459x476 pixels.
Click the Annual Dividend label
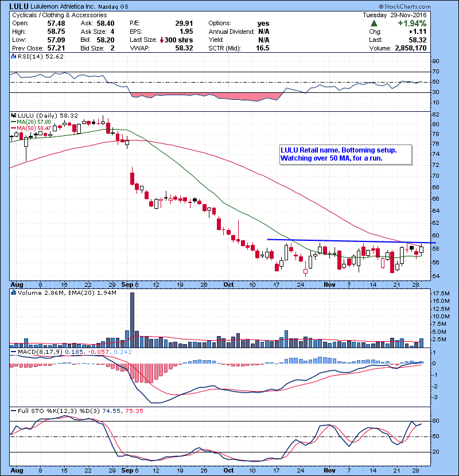[x=231, y=32]
